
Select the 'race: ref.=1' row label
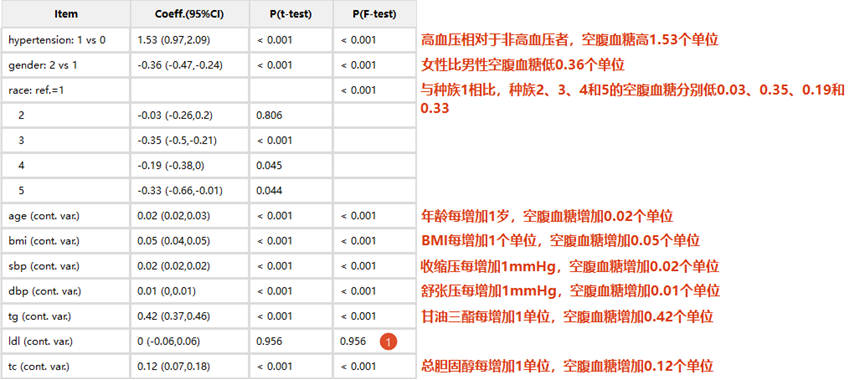point(36,90)
